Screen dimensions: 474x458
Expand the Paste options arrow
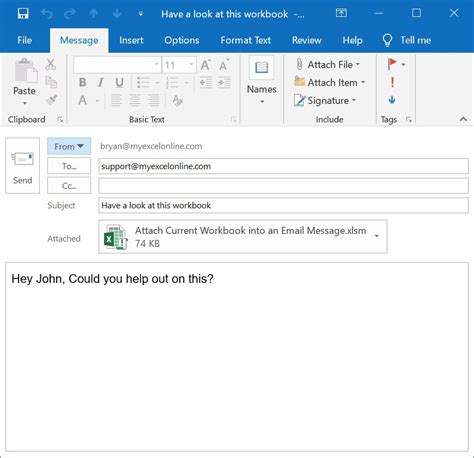[24, 103]
